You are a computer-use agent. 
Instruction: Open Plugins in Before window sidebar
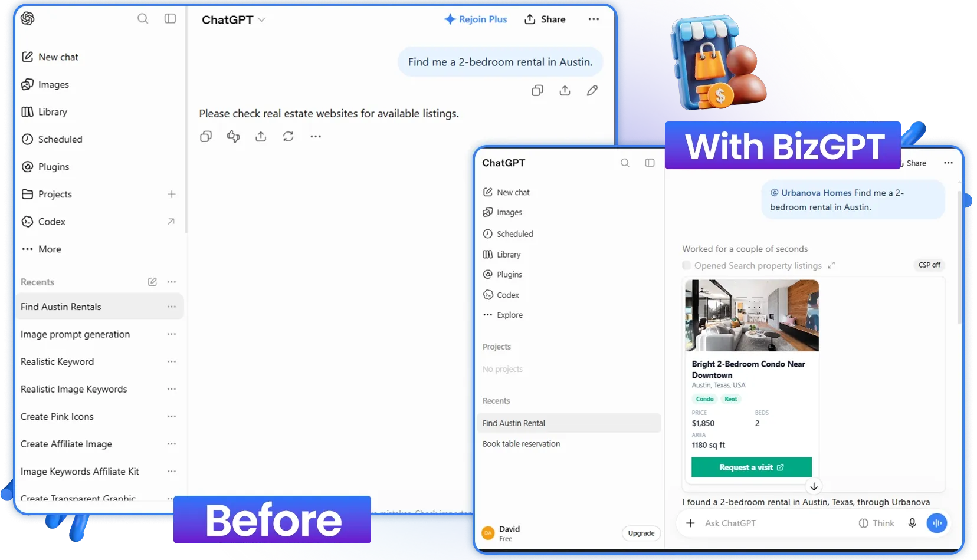click(45, 167)
